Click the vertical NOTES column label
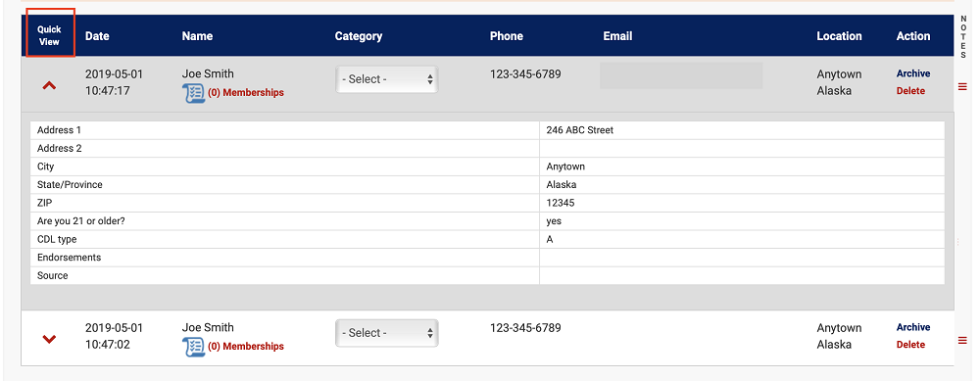This screenshot has height=381, width=980. pyautogui.click(x=963, y=37)
